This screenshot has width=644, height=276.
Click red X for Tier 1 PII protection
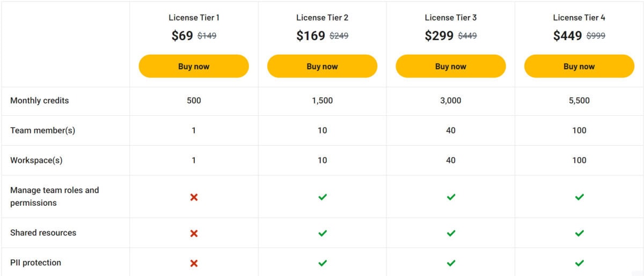[194, 263]
